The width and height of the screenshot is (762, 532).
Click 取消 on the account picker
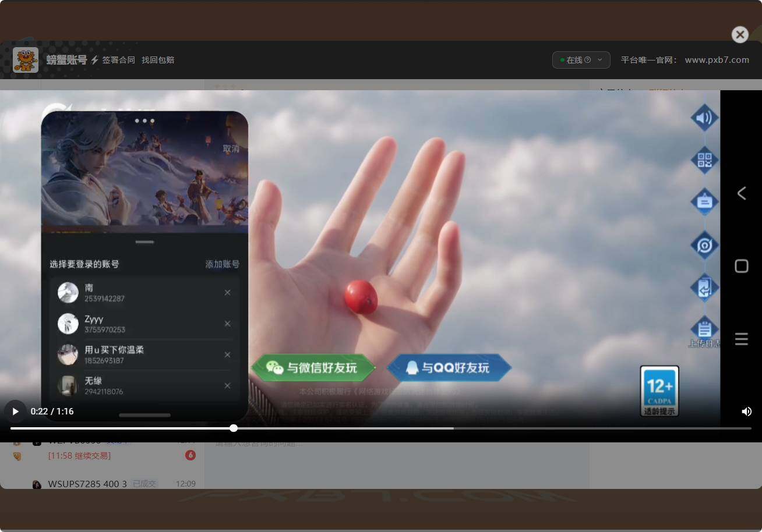231,149
